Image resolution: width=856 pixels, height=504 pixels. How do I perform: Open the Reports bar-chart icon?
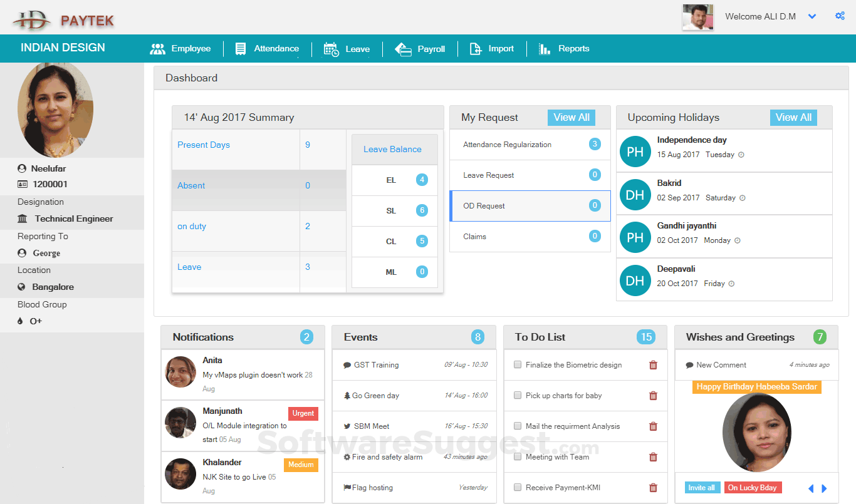click(x=543, y=48)
